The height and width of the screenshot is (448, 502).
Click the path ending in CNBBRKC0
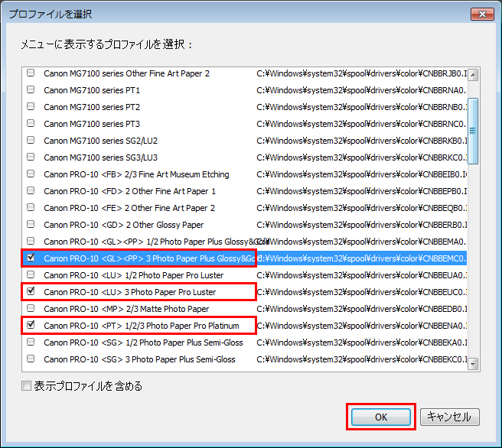point(361,157)
